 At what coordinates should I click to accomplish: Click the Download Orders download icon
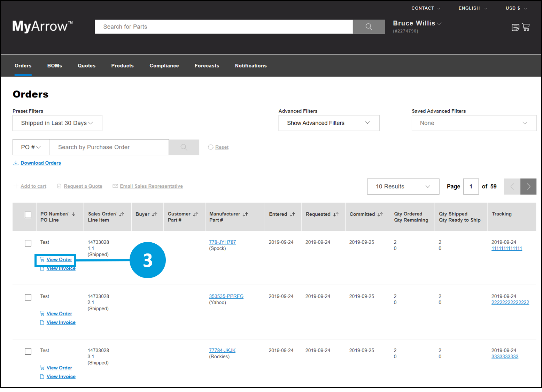(16, 163)
